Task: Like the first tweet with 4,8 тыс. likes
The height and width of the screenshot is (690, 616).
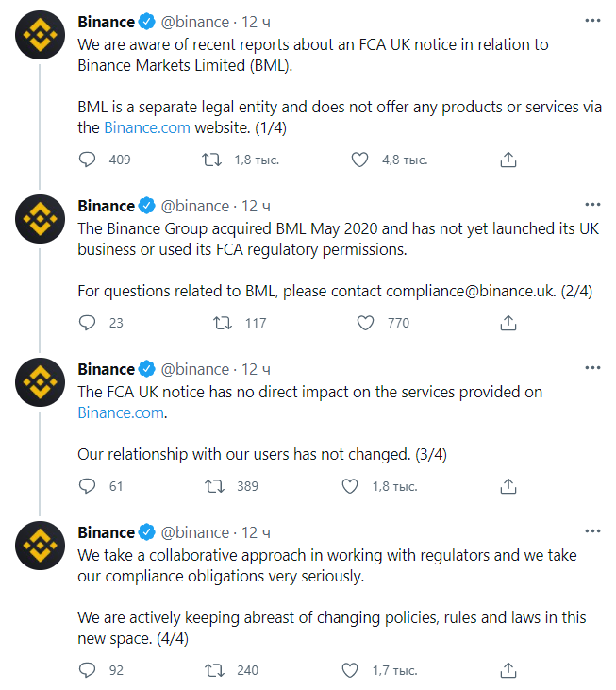Action: (x=359, y=160)
